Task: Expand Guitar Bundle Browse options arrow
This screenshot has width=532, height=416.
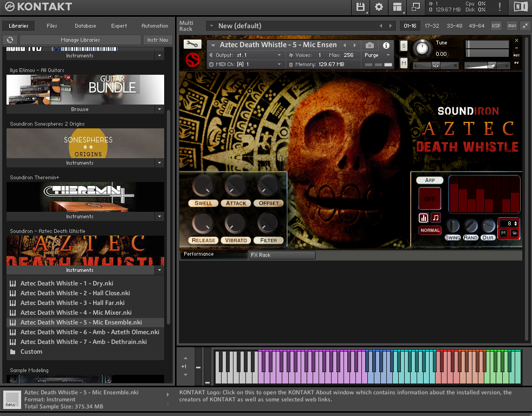Action: 159,109
